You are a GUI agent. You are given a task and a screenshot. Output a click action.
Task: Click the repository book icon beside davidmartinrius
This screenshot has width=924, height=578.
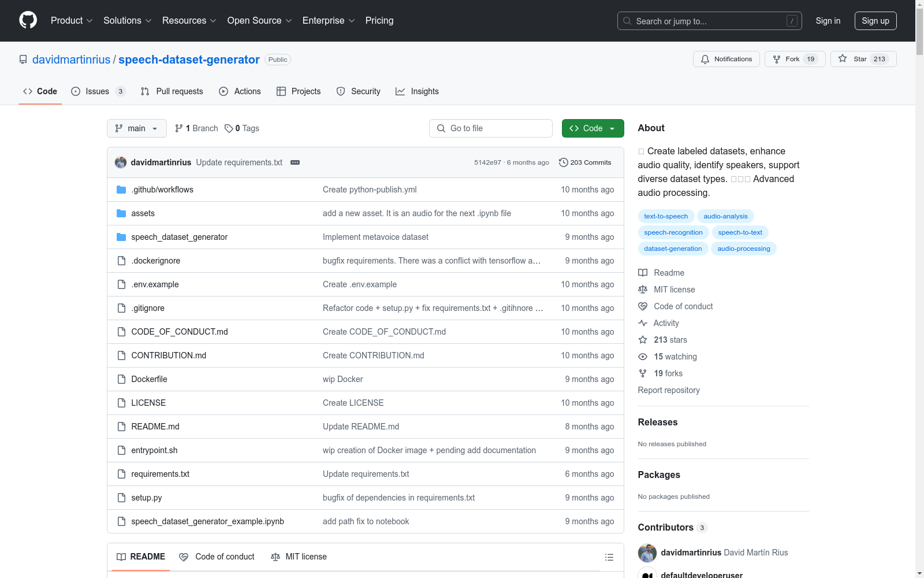click(x=23, y=60)
